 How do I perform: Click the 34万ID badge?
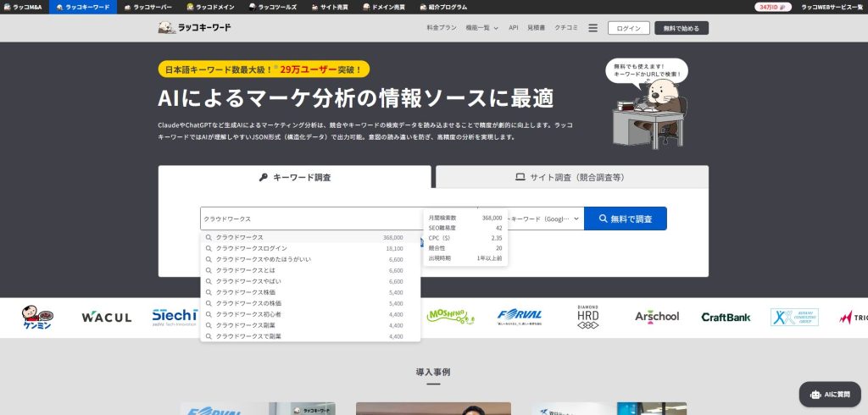pos(773,7)
